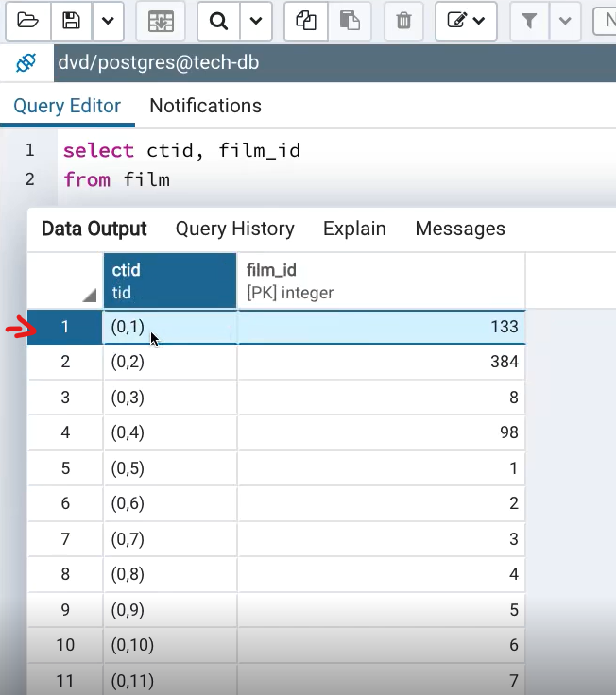Click film_id cell with value 7
The image size is (616, 695).
[x=382, y=681]
